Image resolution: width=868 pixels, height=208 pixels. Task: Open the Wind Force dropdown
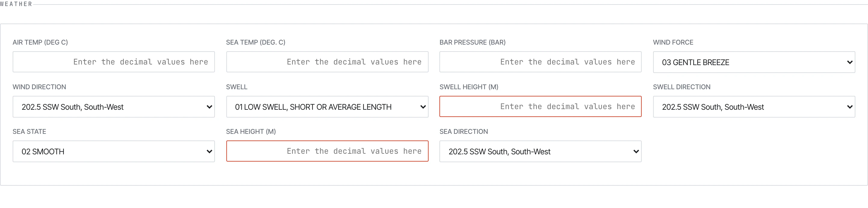[x=754, y=62]
